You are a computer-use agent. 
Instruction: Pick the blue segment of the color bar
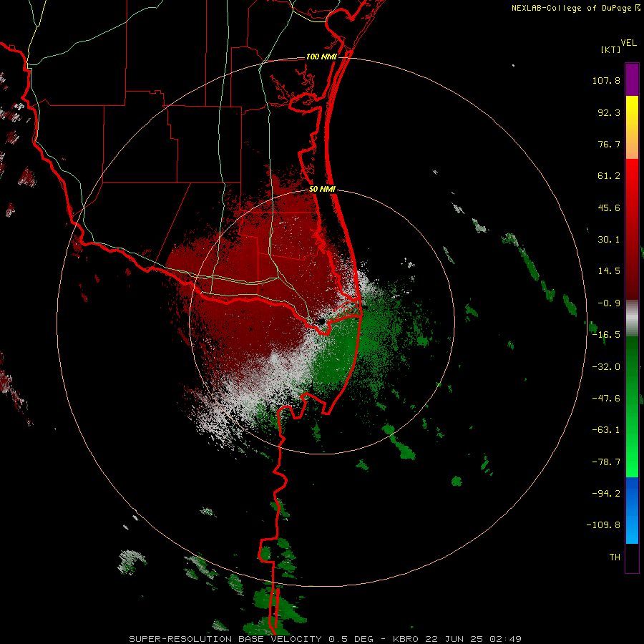click(632, 510)
